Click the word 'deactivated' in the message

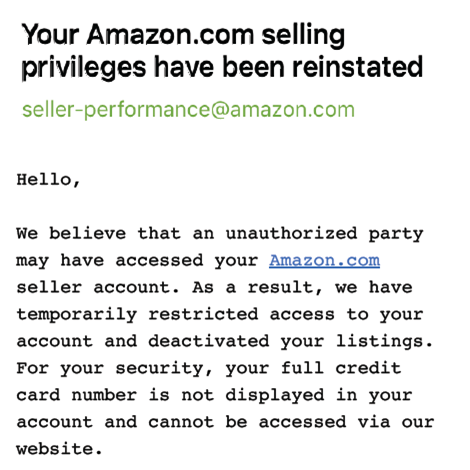(x=209, y=341)
